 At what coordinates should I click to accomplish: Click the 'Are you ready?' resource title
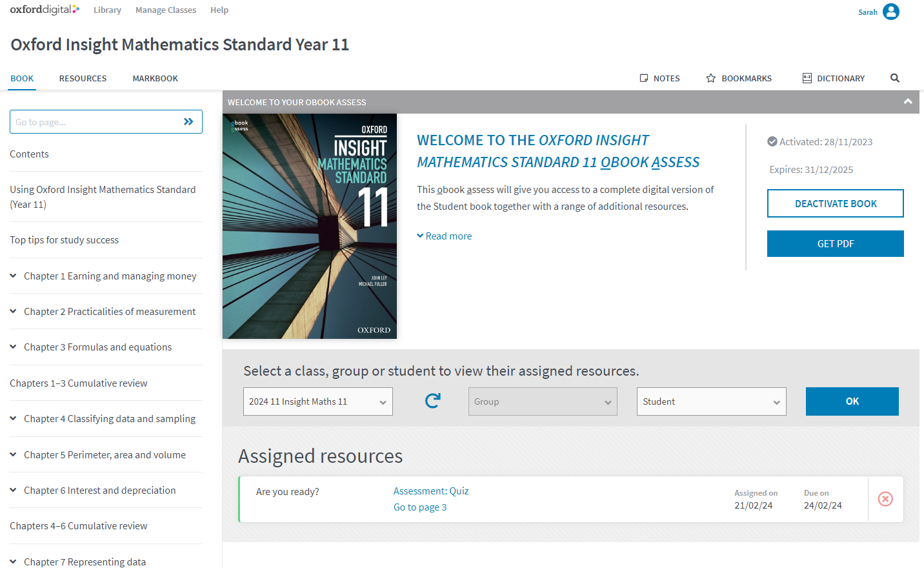click(x=288, y=492)
